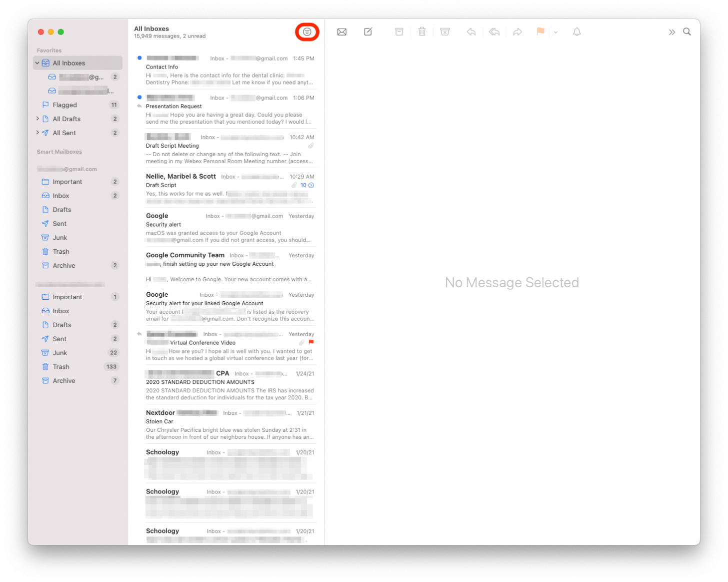This screenshot has width=728, height=582.
Task: Show hidden toolbar items via the double chevron
Action: pyautogui.click(x=672, y=32)
